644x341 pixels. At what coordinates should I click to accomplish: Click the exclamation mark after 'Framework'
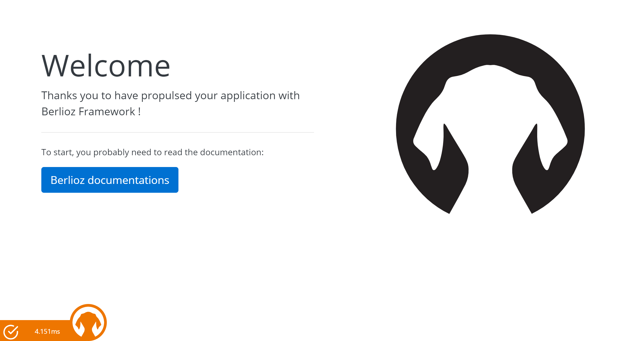pyautogui.click(x=140, y=112)
